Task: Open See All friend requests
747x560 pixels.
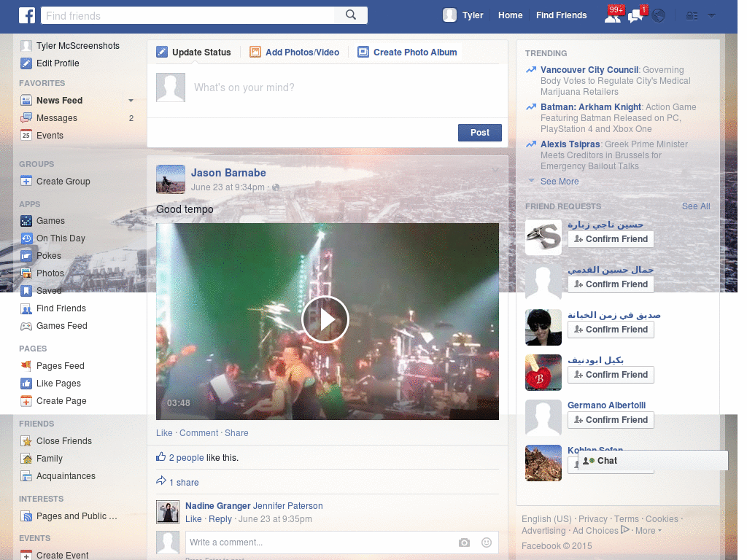Action: click(695, 206)
